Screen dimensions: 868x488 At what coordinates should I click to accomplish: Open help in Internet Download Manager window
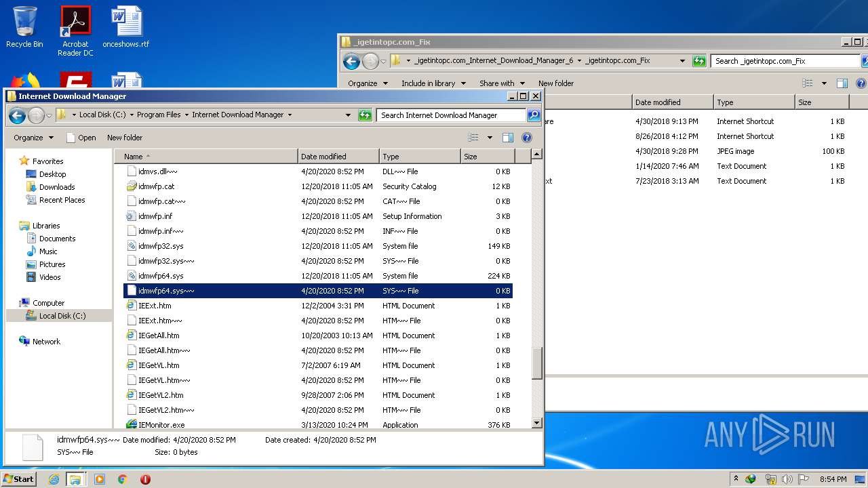(x=527, y=138)
